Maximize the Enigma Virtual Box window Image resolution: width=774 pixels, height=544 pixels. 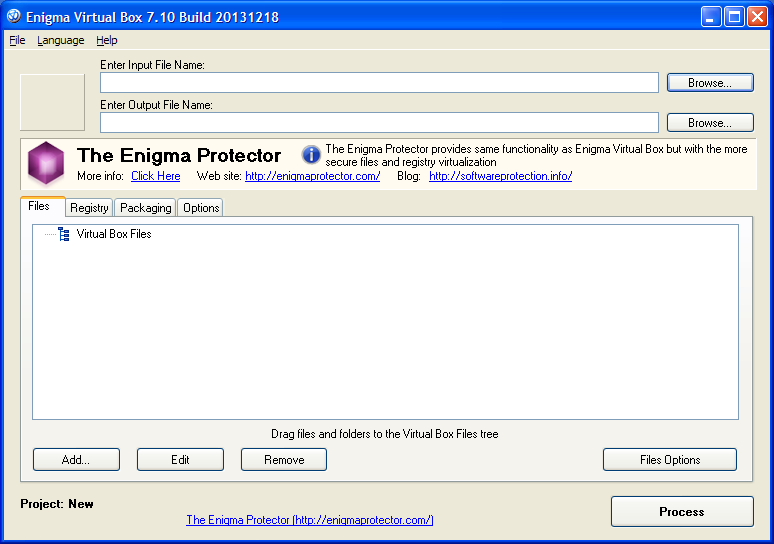734,17
